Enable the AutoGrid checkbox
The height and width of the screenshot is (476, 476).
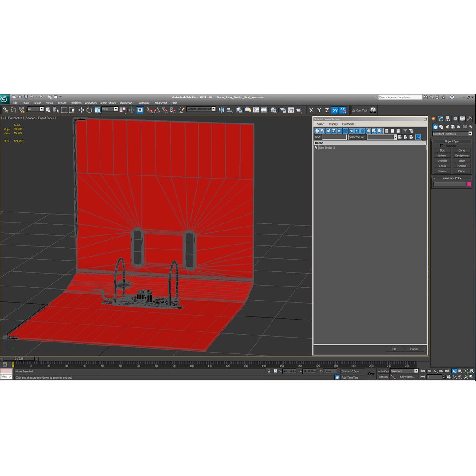pyautogui.click(x=442, y=146)
